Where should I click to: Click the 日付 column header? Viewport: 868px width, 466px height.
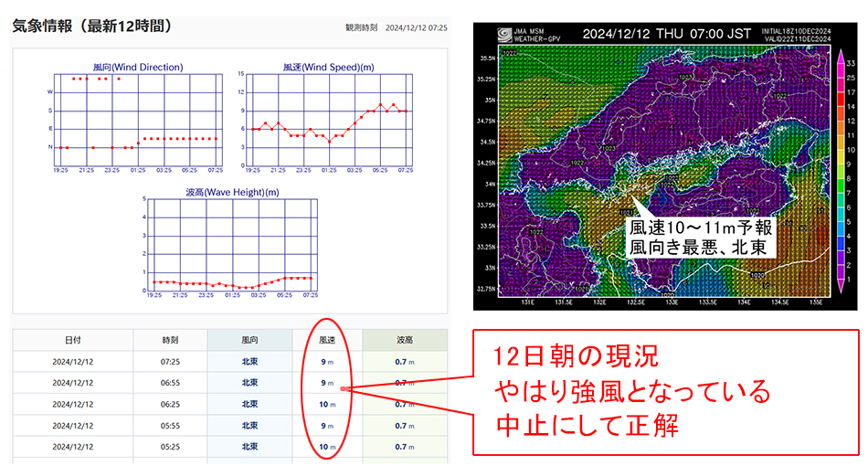click(71, 340)
